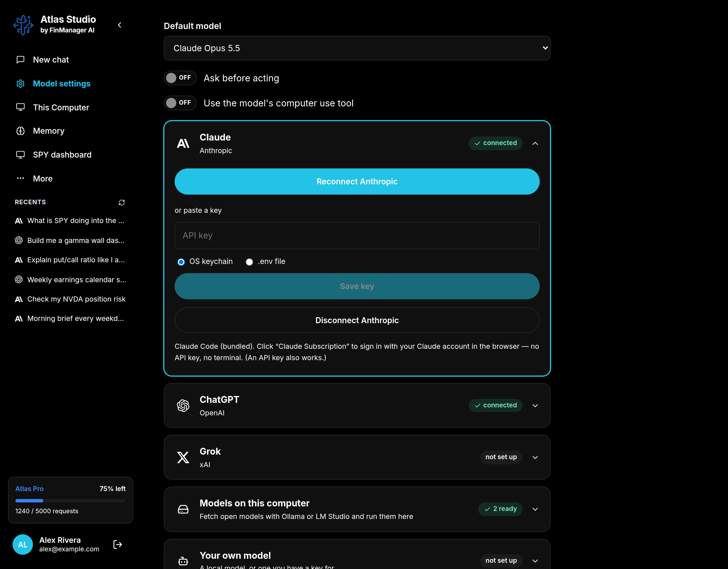Click into the API key input field
Viewport: 728px width, 569px height.
pyautogui.click(x=357, y=236)
